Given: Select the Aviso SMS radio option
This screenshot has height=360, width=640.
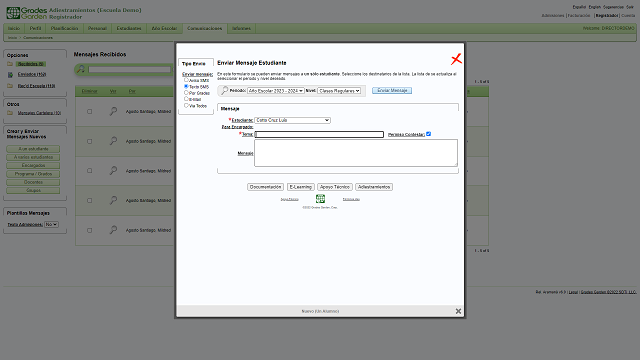Looking at the screenshot, I should point(186,80).
